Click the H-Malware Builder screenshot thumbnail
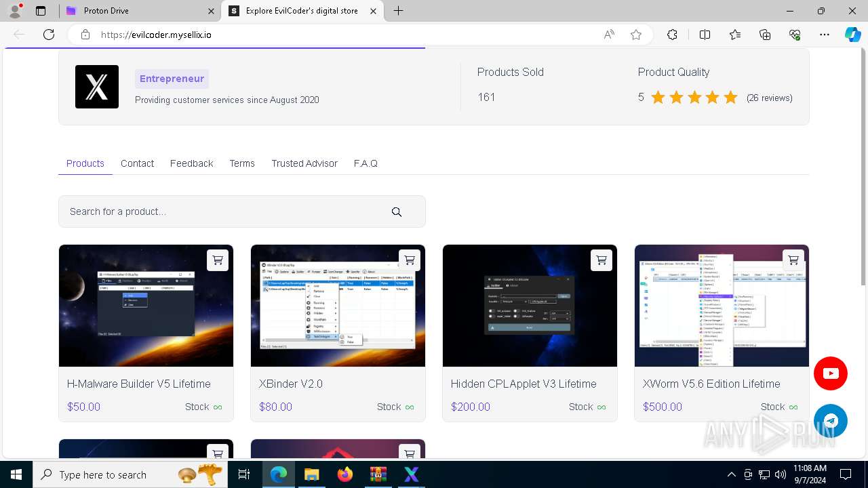This screenshot has width=868, height=488. pyautogui.click(x=146, y=306)
